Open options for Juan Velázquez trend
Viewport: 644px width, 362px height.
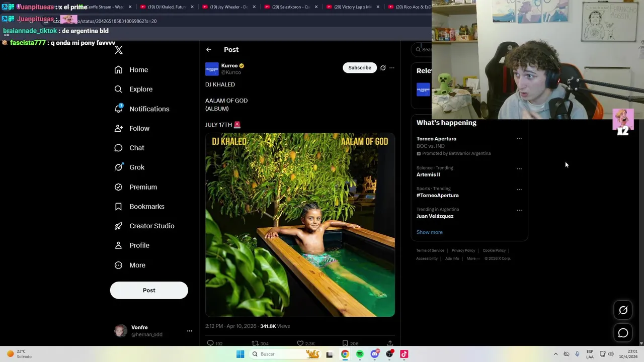[519, 210]
